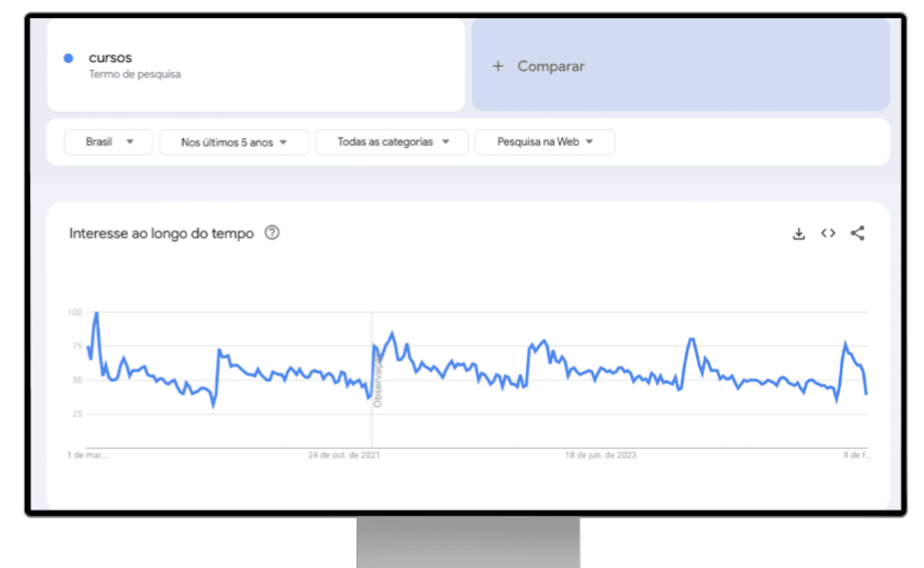The image size is (924, 568).
Task: Open the Brasil region dropdown
Action: [108, 142]
